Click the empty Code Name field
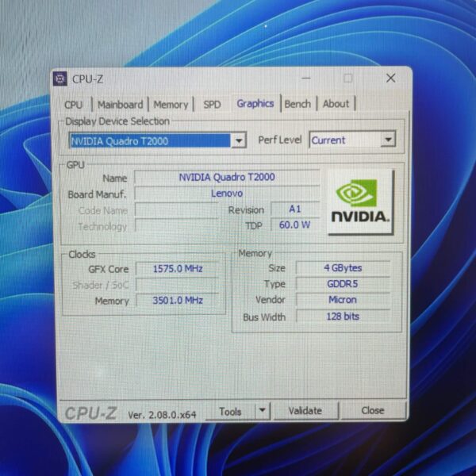This screenshot has height=476, width=476. (177, 210)
